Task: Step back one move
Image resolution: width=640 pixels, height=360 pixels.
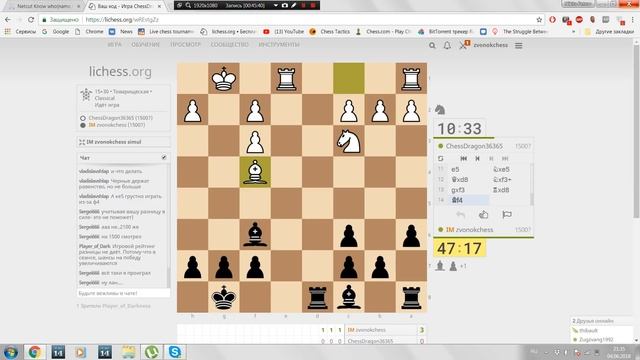Action: pyautogui.click(x=477, y=158)
